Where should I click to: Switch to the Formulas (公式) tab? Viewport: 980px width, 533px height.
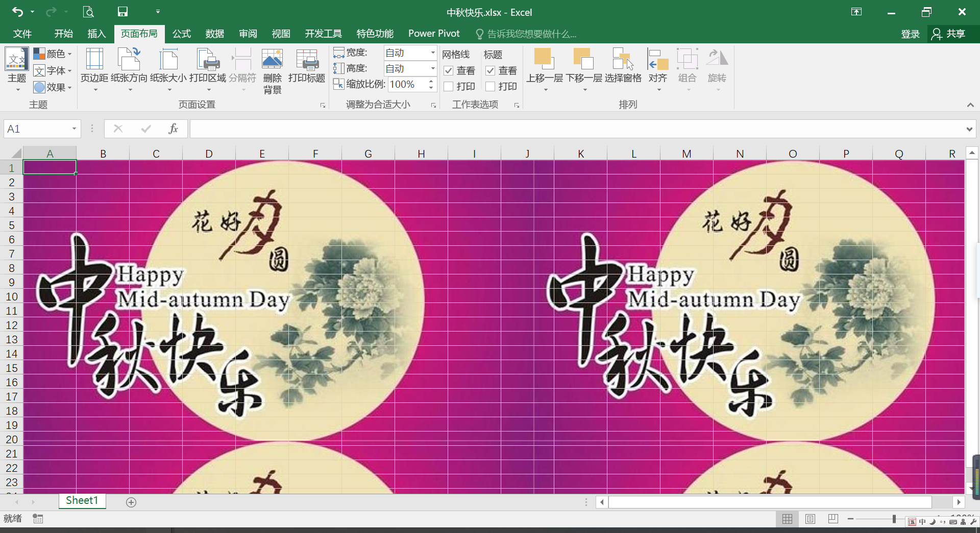(182, 34)
